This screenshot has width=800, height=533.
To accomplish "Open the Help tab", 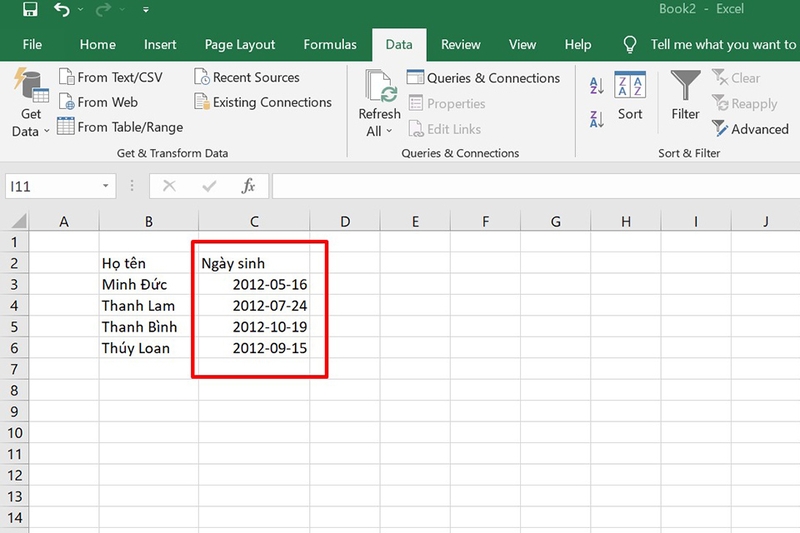I will point(578,45).
